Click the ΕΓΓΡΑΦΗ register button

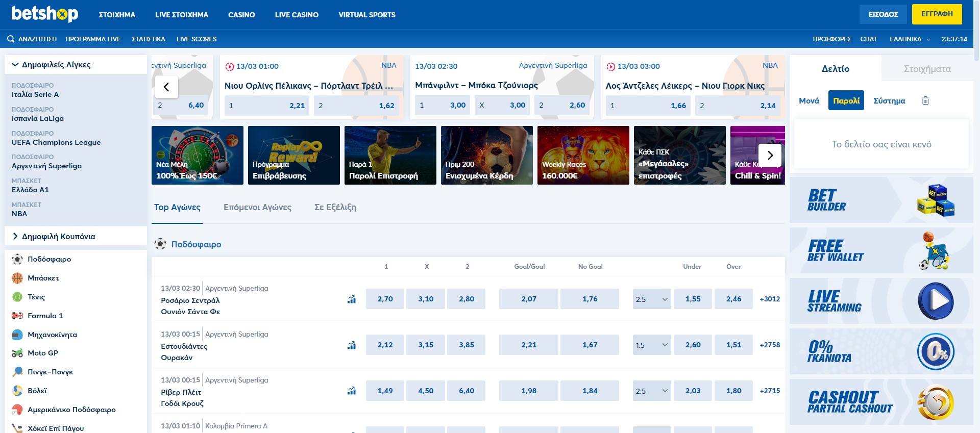point(937,14)
